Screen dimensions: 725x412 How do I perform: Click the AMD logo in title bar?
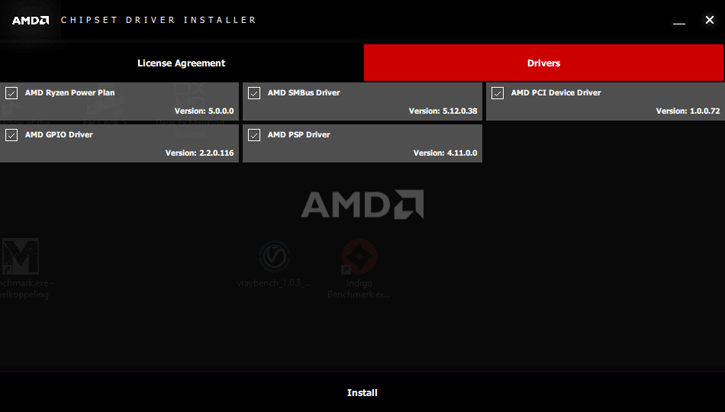[x=31, y=20]
